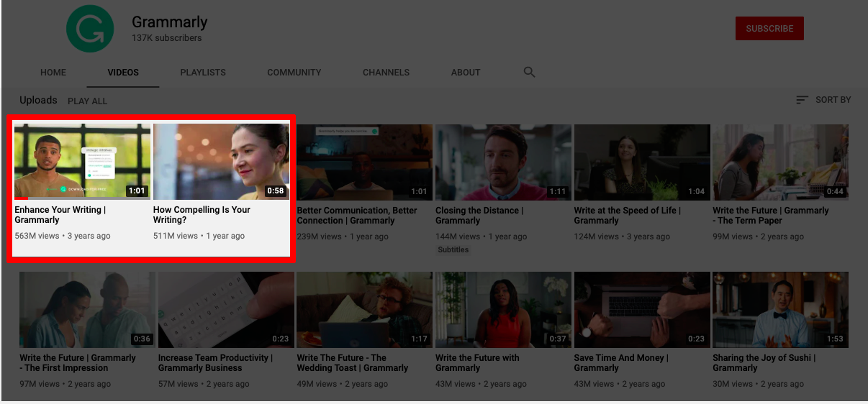The image size is (868, 404).
Task: Click title Better Communication, Better Connection | Grammarly
Action: pyautogui.click(x=357, y=216)
